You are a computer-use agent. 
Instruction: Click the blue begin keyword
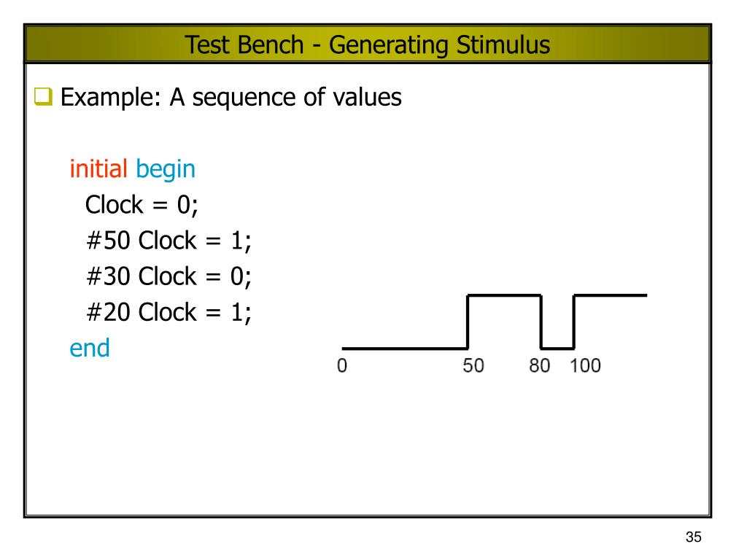pyautogui.click(x=166, y=171)
